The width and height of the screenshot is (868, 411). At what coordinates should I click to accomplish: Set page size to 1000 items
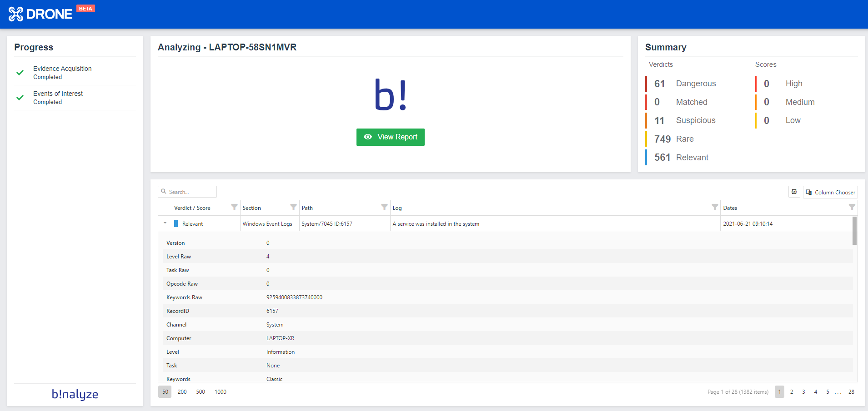click(x=221, y=392)
